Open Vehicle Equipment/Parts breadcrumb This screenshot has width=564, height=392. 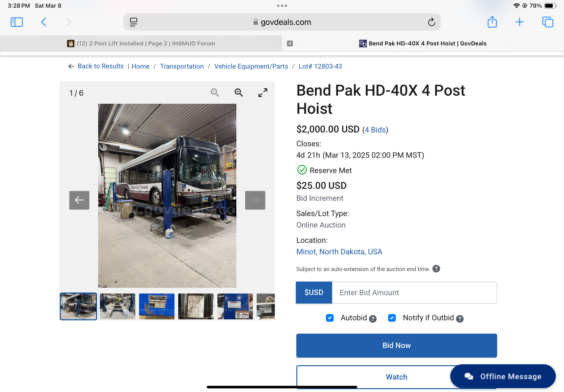pos(251,66)
